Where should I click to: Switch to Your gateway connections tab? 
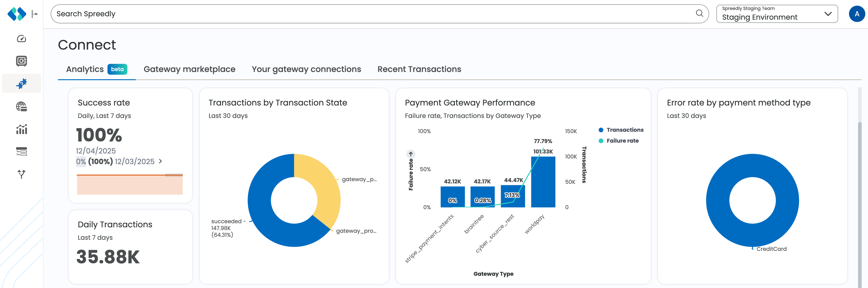tap(306, 69)
